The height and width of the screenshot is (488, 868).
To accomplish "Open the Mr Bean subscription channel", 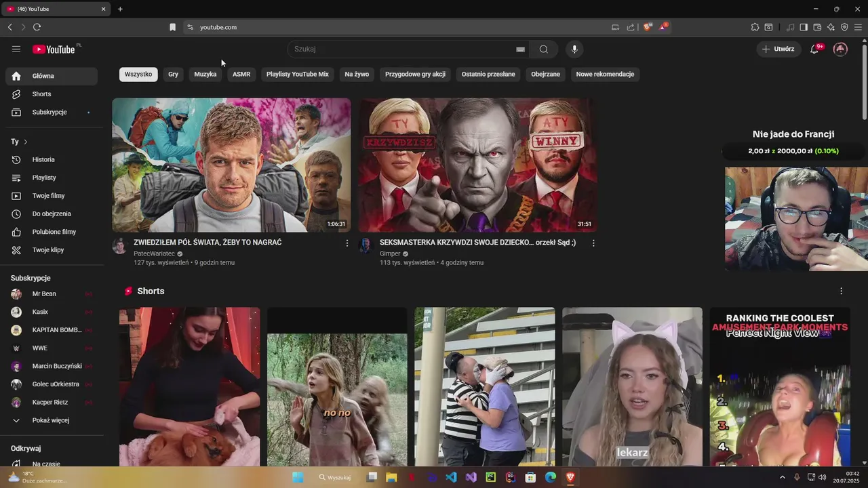I will 52,293.
